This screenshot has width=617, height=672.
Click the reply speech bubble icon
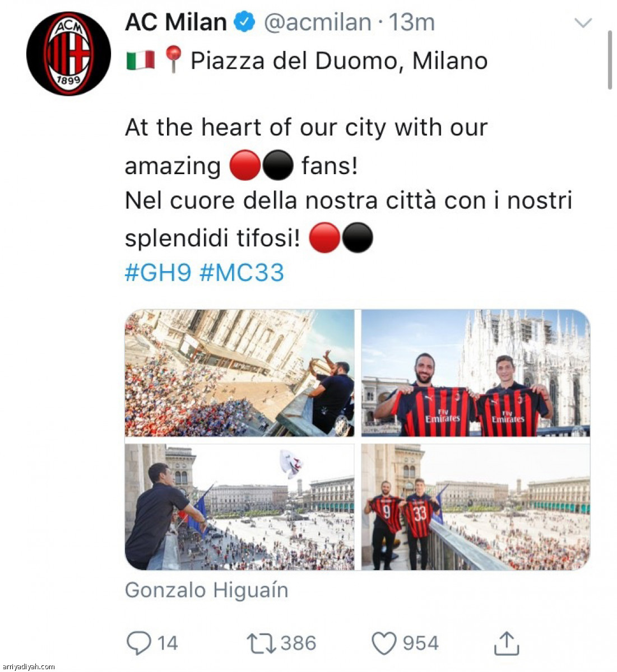tap(138, 643)
